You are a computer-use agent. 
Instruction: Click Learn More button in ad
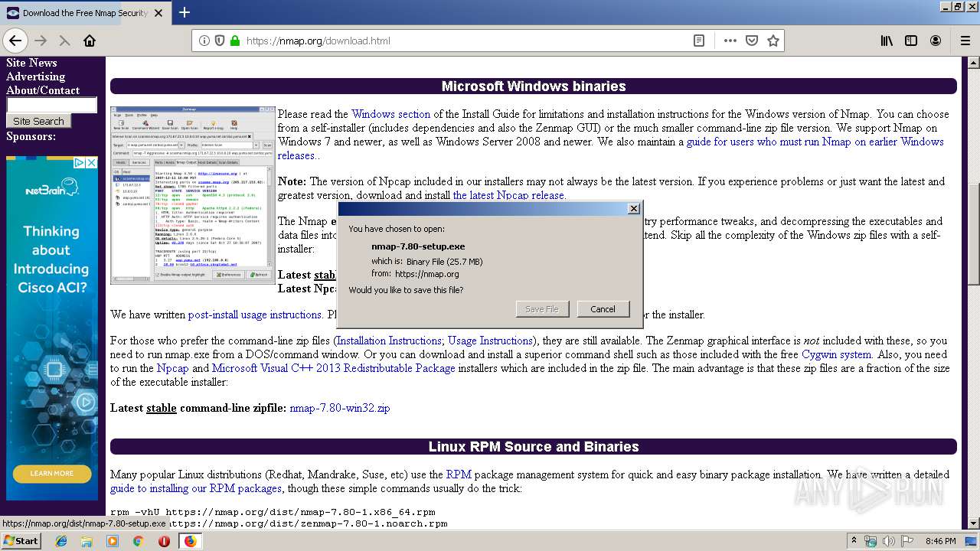tap(52, 473)
